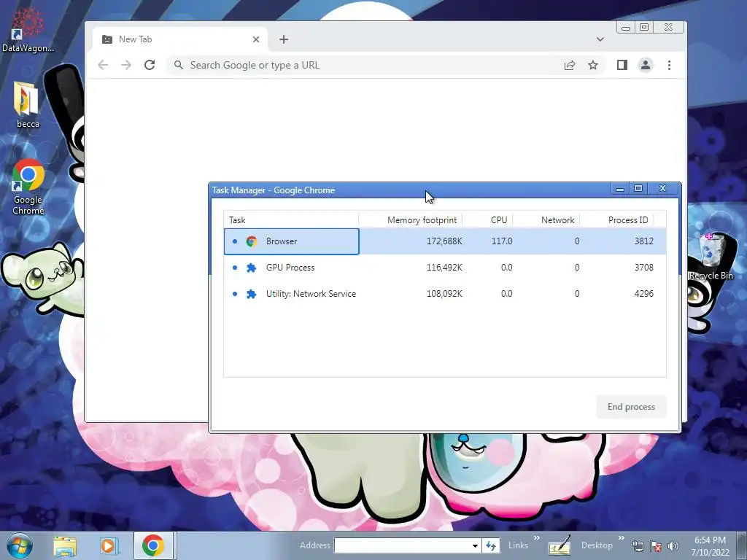This screenshot has width=747, height=560.
Task: Click the Desktop toolbar label
Action: [x=597, y=545]
